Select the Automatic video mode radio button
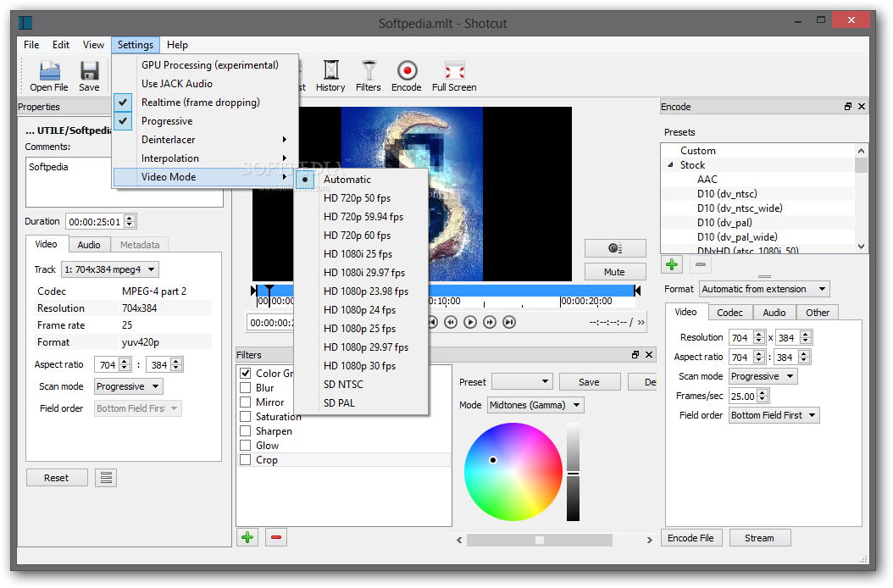Image resolution: width=893 pixels, height=588 pixels. click(305, 179)
